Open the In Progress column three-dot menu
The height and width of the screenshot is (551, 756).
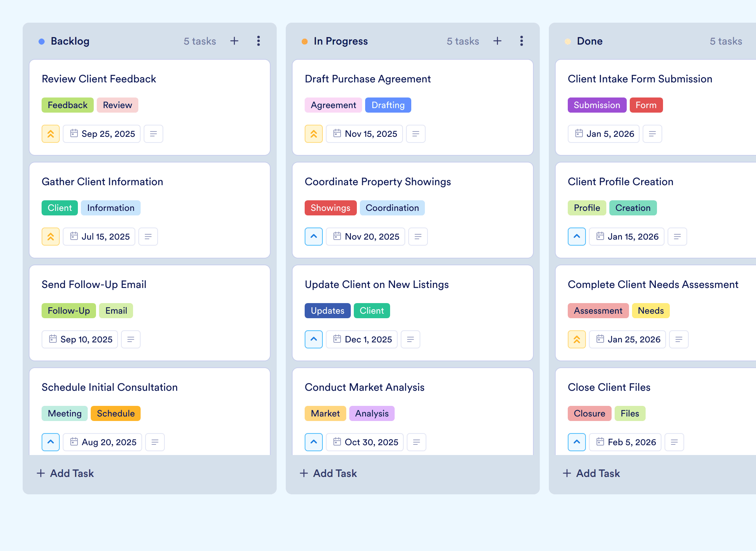coord(522,41)
